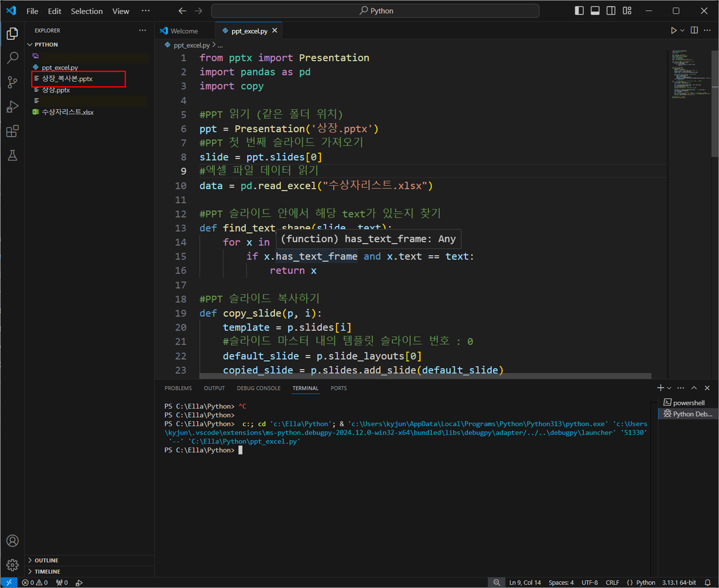Open the Selection menu

click(x=86, y=11)
